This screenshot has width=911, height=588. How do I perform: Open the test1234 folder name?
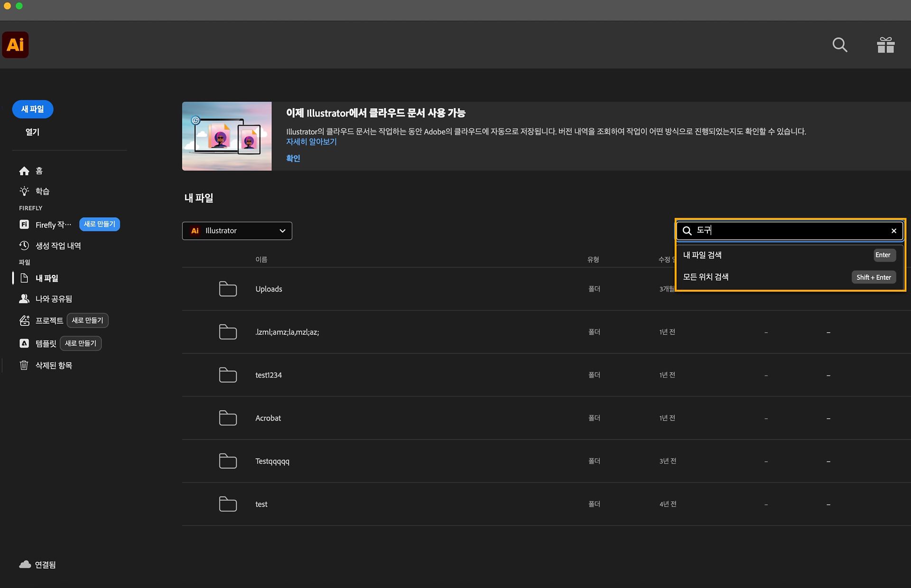269,375
